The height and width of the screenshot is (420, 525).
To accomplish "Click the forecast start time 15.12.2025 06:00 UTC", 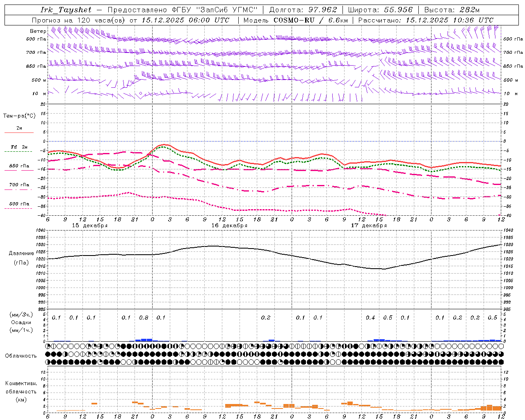I will tap(185, 20).
